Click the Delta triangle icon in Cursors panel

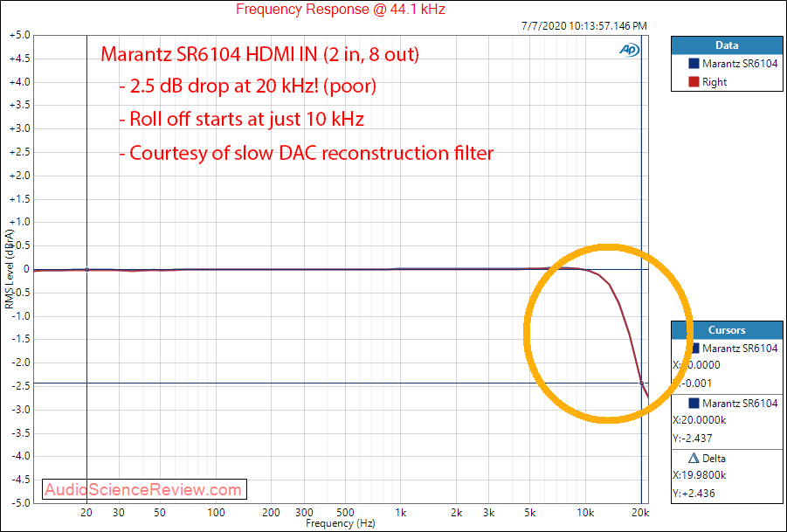point(694,458)
